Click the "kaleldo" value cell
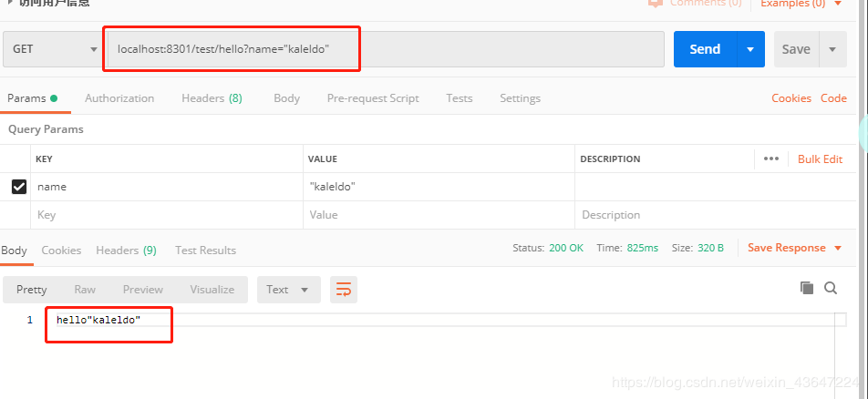 [439, 187]
